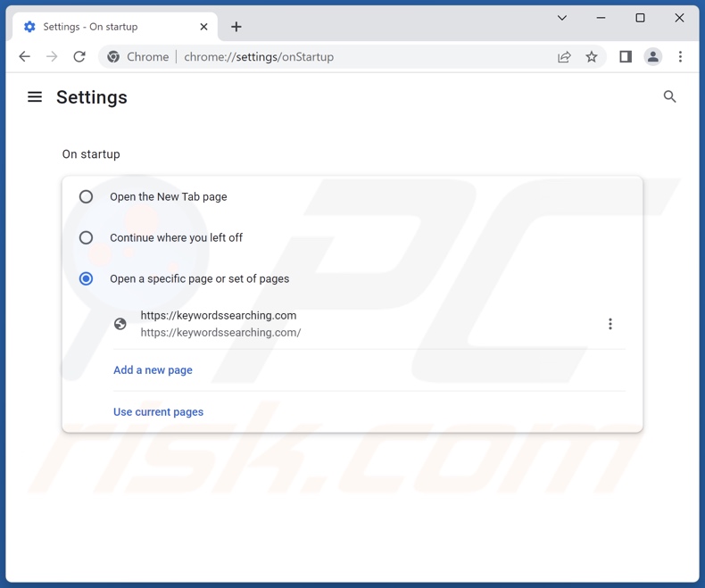Go back using the back arrow

25,57
